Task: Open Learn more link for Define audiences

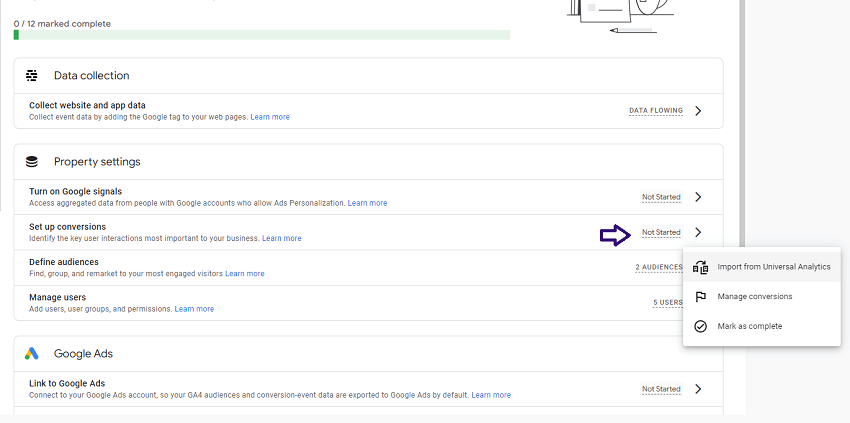Action: 245,273
